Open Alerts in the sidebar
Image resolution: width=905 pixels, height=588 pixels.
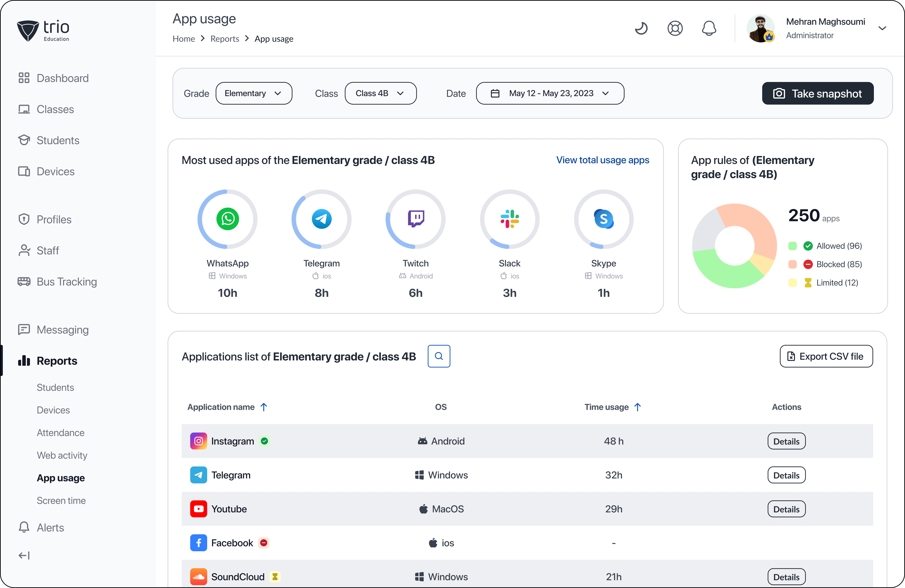[41, 528]
